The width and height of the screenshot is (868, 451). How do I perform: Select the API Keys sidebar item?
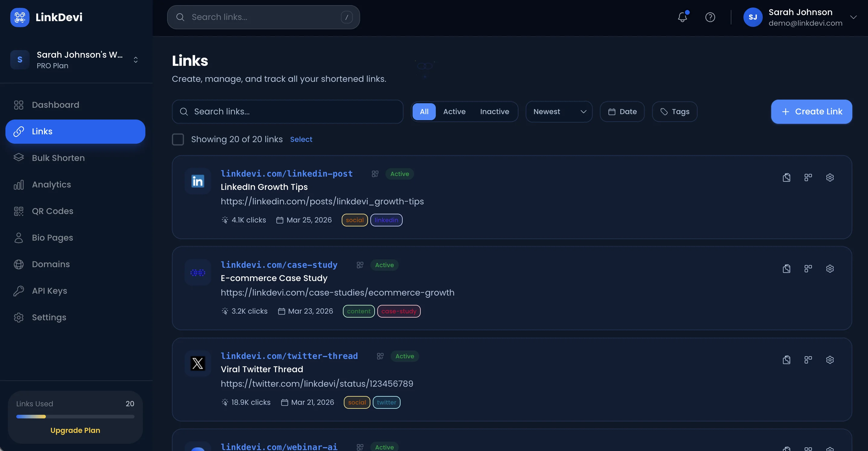(49, 290)
